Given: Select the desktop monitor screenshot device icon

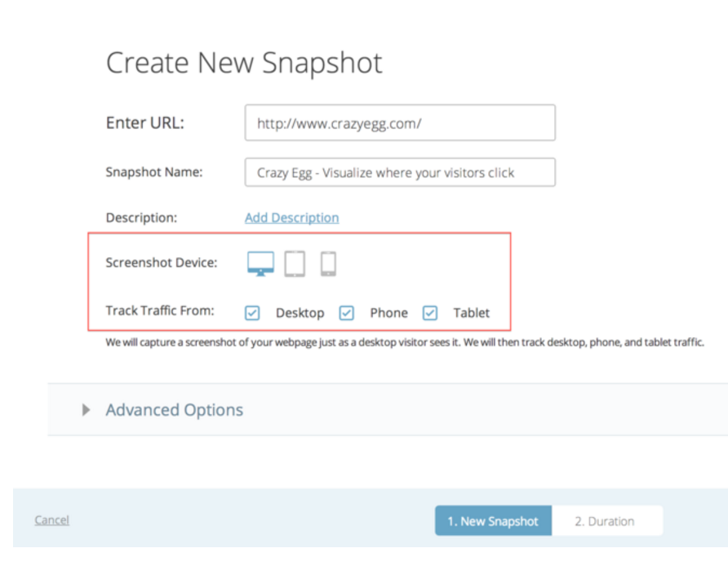Looking at the screenshot, I should pyautogui.click(x=261, y=263).
